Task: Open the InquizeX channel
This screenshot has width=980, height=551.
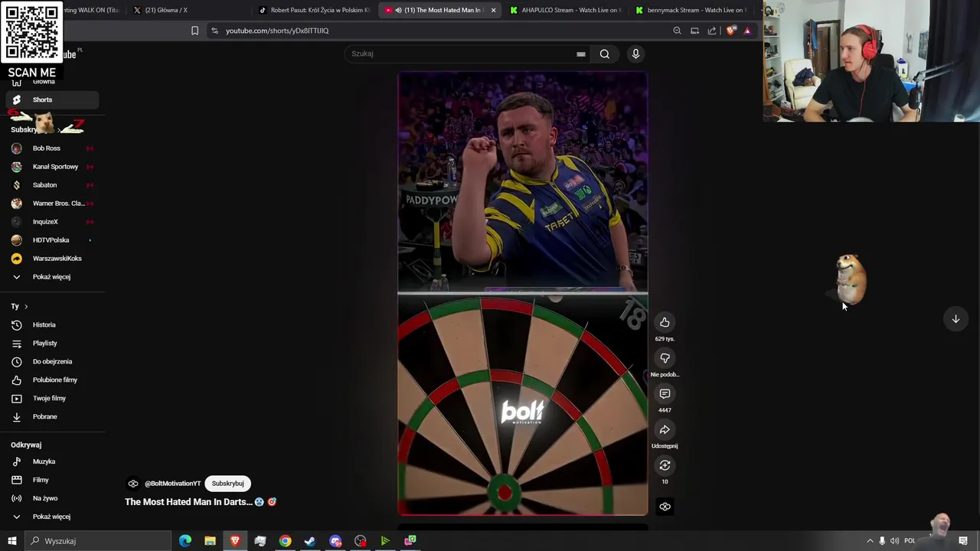Action: 52,222
